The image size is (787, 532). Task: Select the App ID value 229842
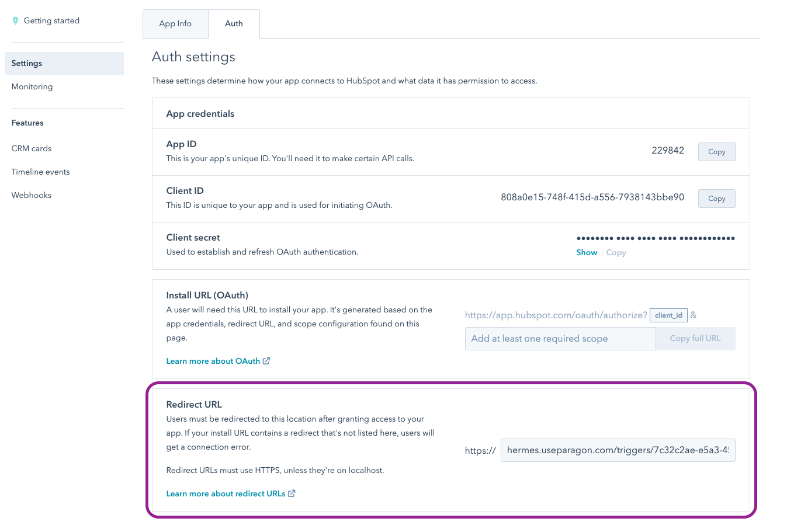point(668,151)
